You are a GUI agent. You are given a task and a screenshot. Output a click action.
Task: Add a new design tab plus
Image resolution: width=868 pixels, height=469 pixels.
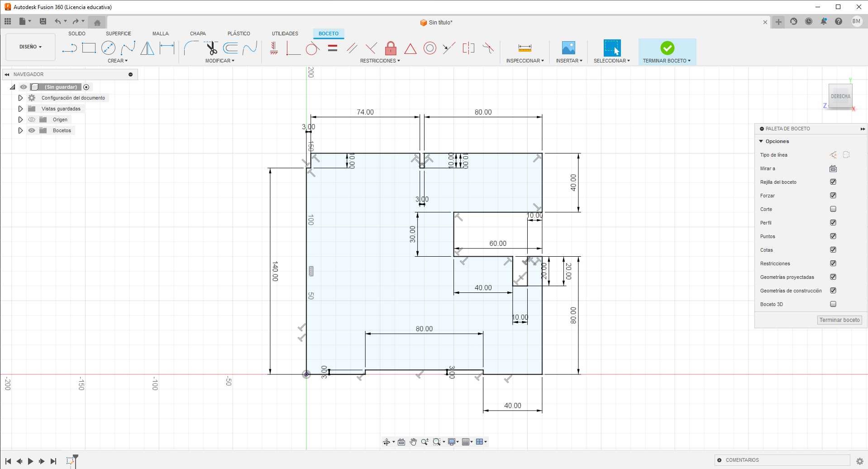point(778,22)
